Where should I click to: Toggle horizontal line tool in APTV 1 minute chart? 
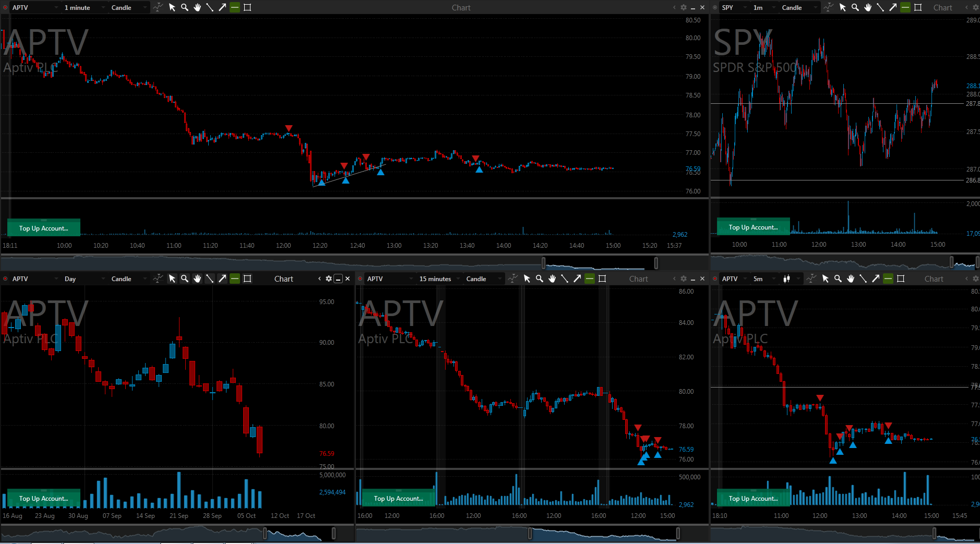coord(235,7)
